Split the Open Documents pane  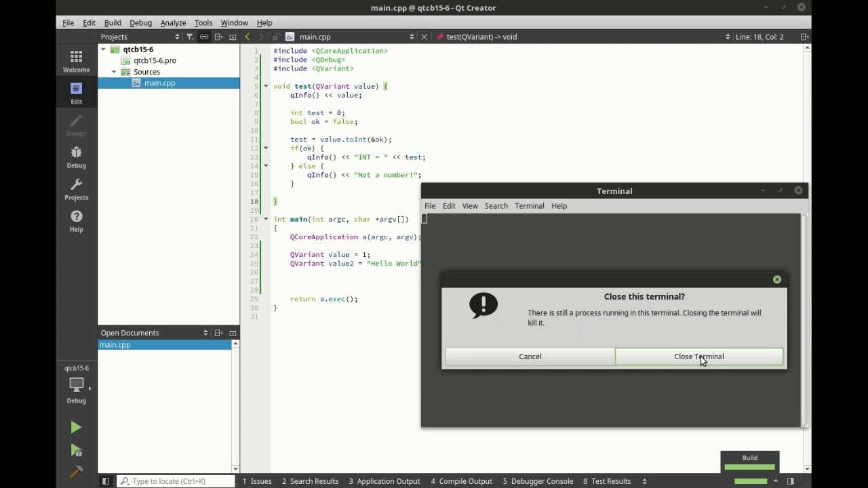218,333
